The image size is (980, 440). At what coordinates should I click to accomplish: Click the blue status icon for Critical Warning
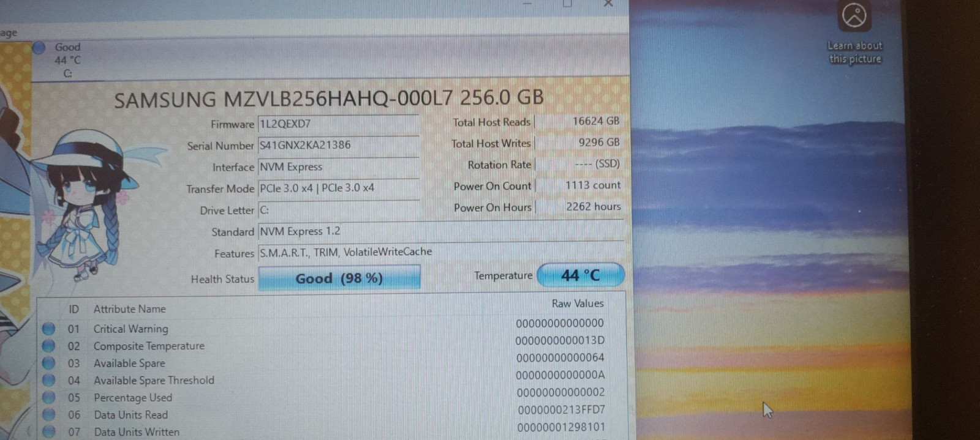[48, 329]
